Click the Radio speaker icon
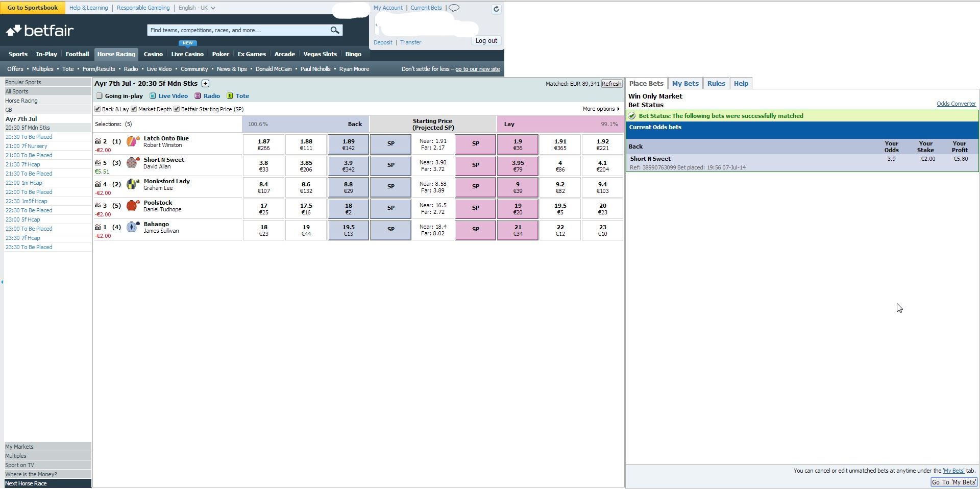The height and width of the screenshot is (489, 980). click(198, 96)
